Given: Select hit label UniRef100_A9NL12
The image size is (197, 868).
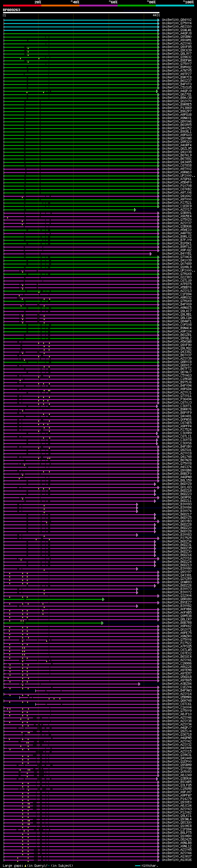Looking at the screenshot, I should coord(177,846).
